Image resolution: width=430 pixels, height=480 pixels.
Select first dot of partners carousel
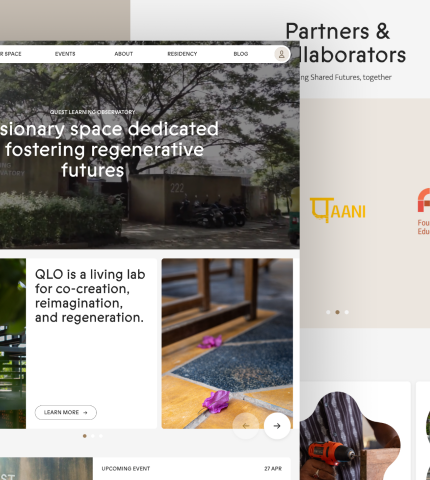coord(328,312)
